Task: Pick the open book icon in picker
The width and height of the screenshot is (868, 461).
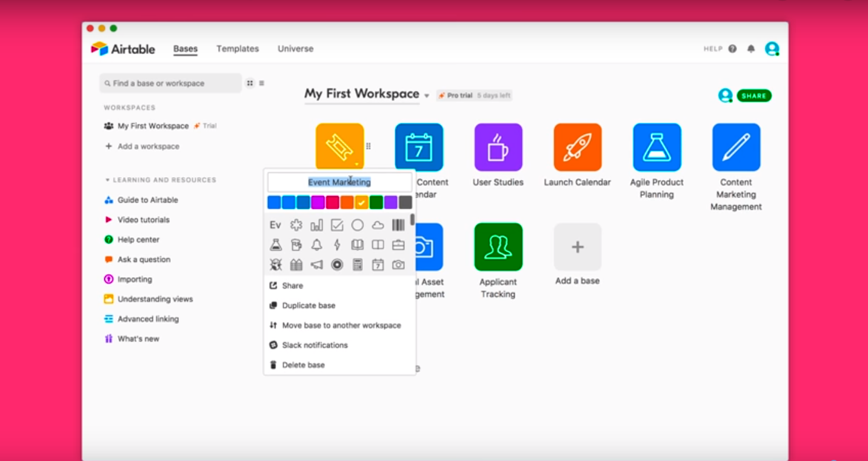Action: point(358,245)
